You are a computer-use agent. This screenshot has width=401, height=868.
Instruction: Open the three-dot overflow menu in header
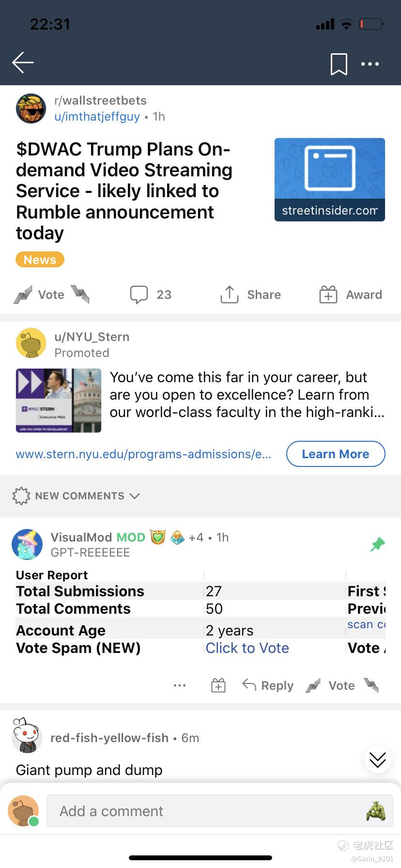[370, 64]
